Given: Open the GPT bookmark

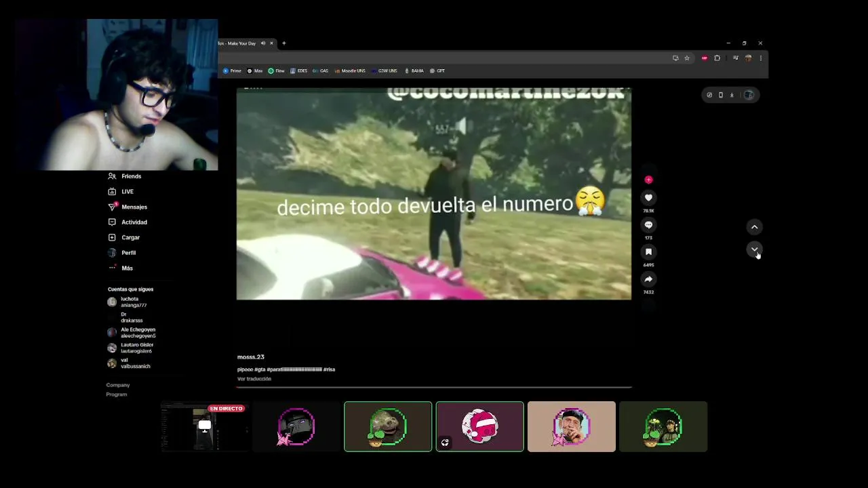Looking at the screenshot, I should pyautogui.click(x=437, y=70).
